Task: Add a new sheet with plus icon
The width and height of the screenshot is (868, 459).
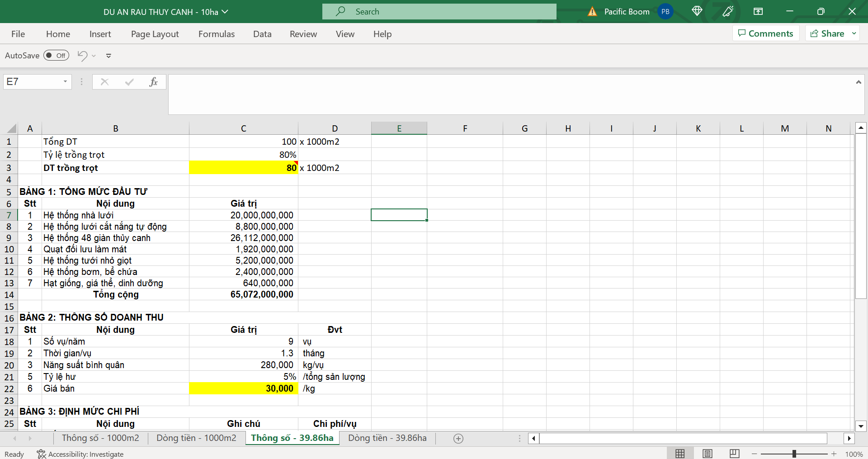Action: click(458, 439)
